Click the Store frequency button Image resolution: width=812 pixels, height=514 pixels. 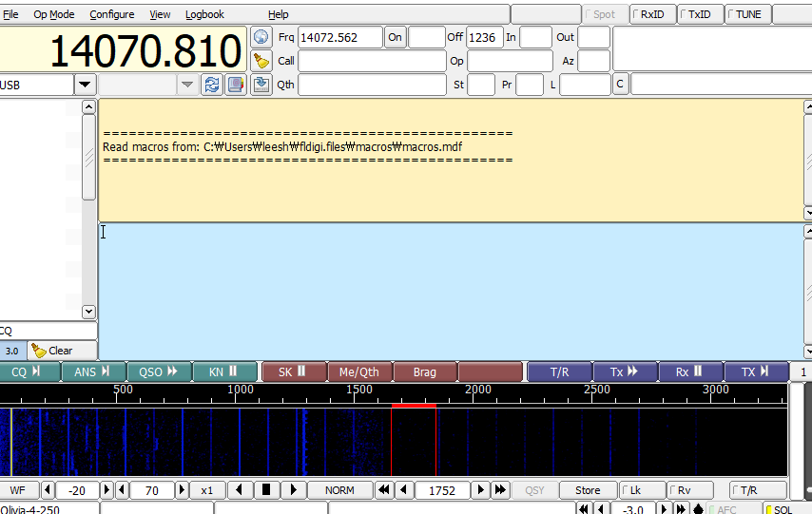588,489
